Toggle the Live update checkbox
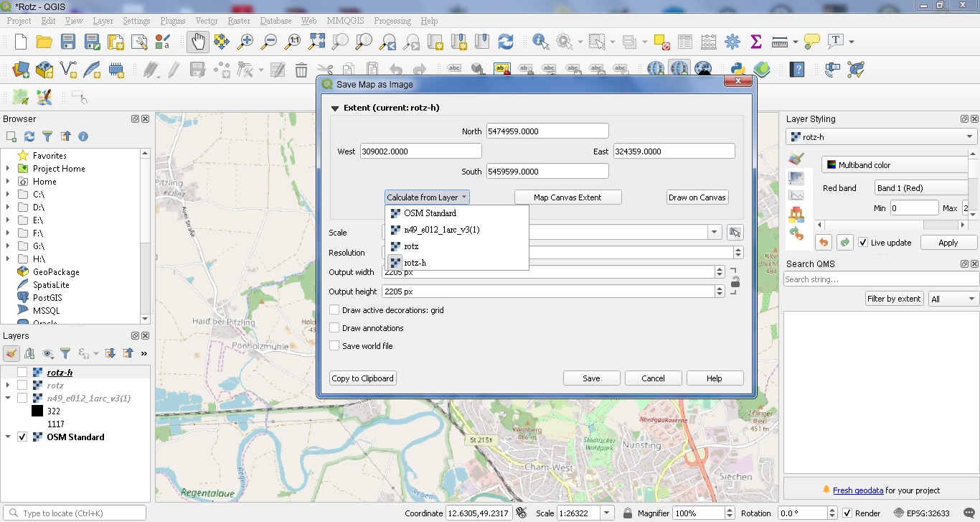Image resolution: width=980 pixels, height=522 pixels. tap(863, 243)
